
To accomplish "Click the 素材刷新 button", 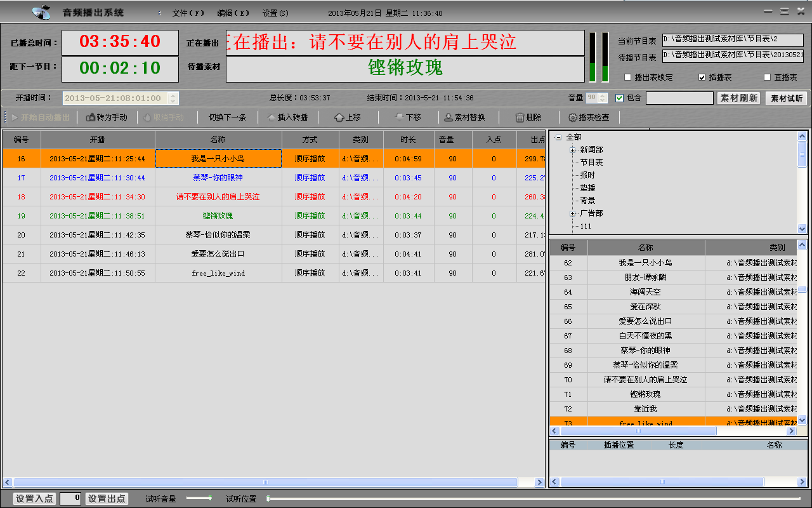I will (x=738, y=98).
